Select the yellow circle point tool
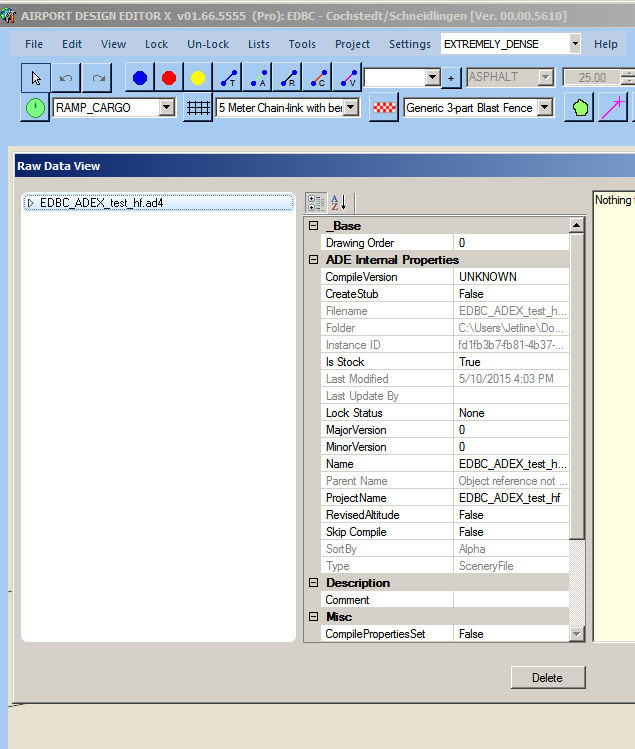 [198, 78]
